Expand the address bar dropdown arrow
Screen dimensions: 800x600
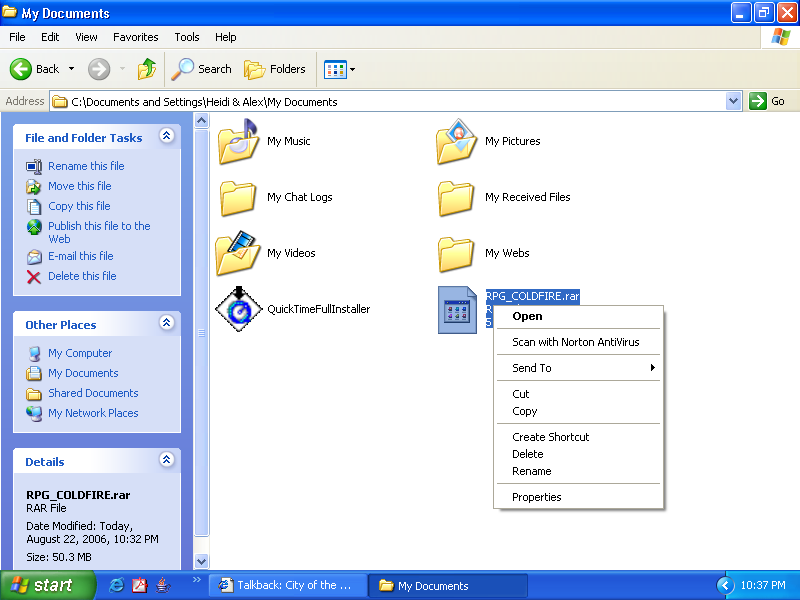coord(733,101)
